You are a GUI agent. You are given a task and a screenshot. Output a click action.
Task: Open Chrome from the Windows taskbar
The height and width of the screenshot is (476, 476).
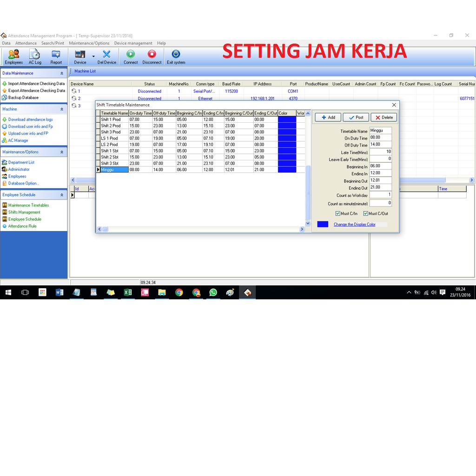coord(179,292)
